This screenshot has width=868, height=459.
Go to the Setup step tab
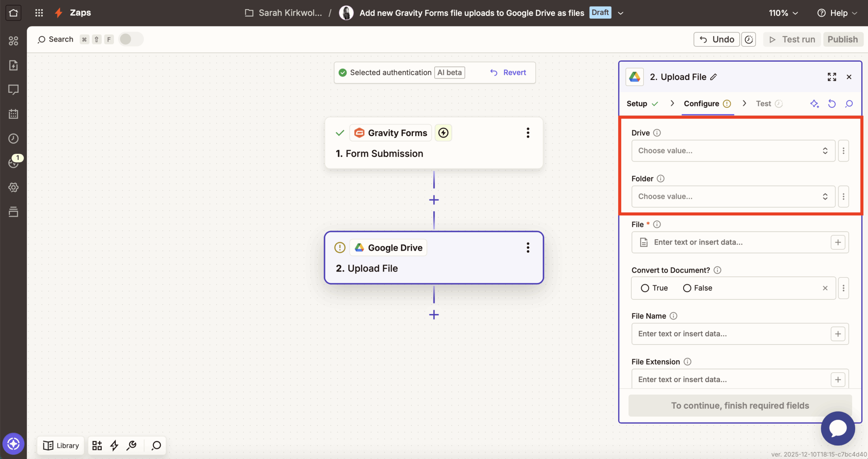pyautogui.click(x=637, y=104)
